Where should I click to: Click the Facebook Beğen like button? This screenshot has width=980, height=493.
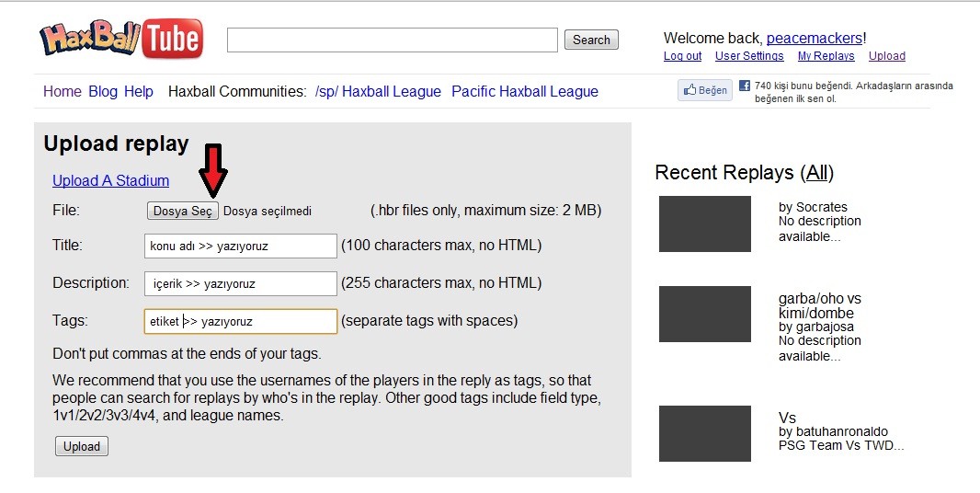point(705,90)
